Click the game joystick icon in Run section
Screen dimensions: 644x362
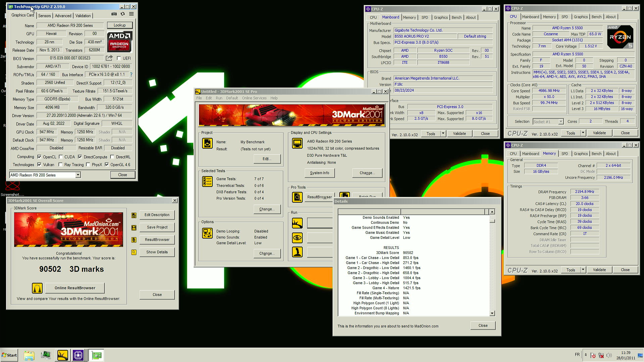297,252
